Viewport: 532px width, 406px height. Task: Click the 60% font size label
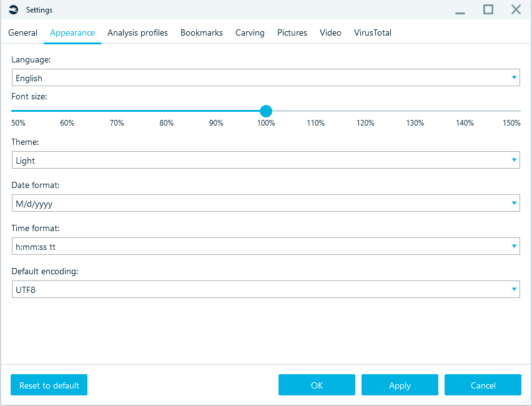67,123
